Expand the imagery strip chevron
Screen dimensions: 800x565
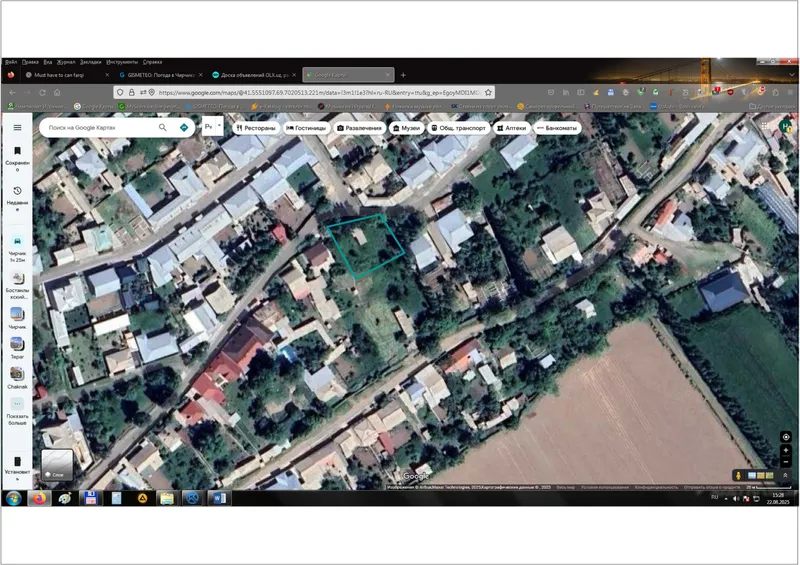point(785,476)
